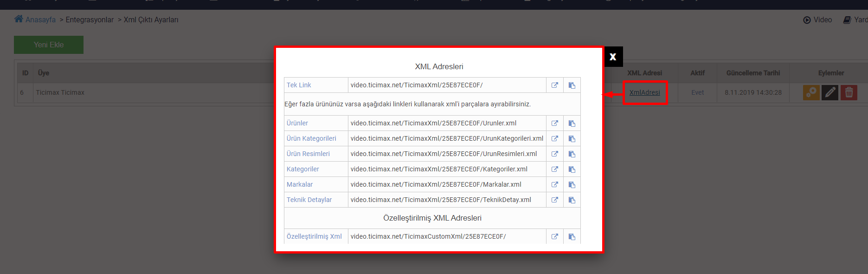This screenshot has height=274, width=868.
Task: Click the pencil edit icon for Ticimax row
Action: pyautogui.click(x=830, y=92)
